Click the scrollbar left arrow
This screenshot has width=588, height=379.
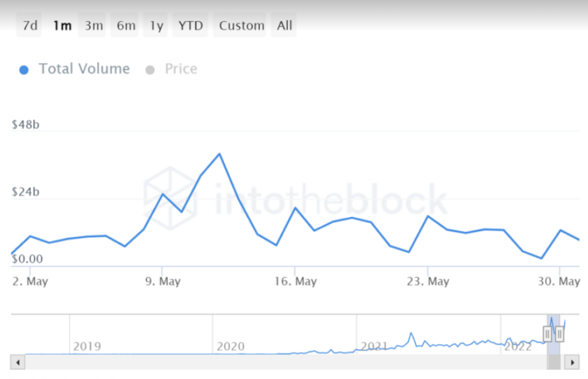click(x=18, y=362)
